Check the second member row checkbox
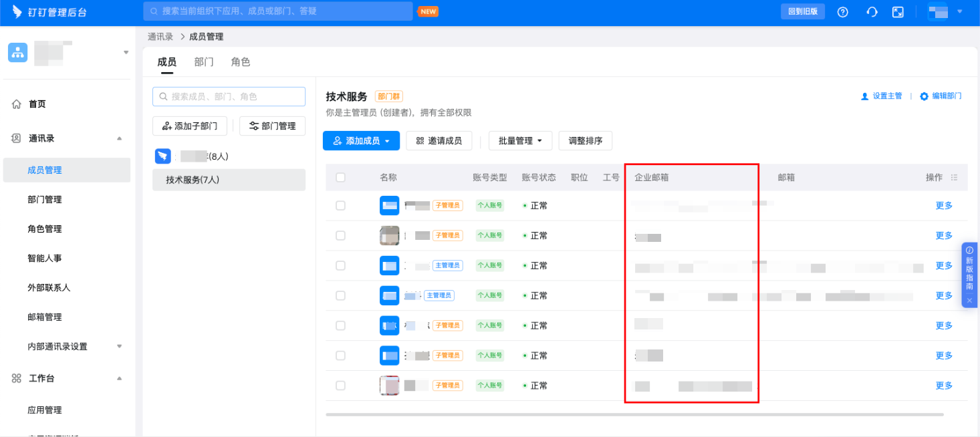 tap(340, 235)
